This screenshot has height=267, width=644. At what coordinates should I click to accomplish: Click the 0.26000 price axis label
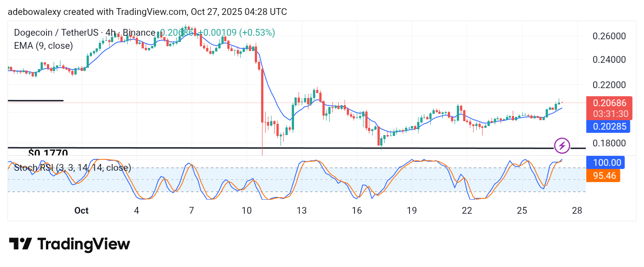point(608,36)
